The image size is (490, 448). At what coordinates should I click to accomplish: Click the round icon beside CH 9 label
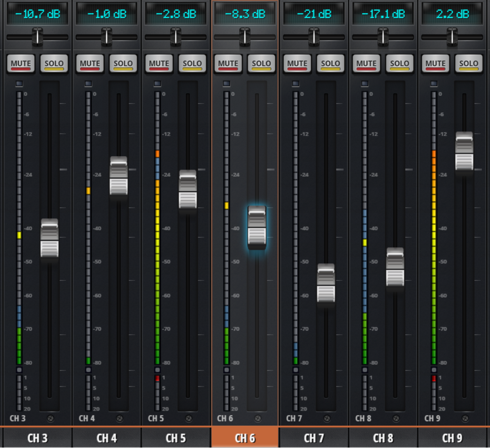click(x=465, y=418)
